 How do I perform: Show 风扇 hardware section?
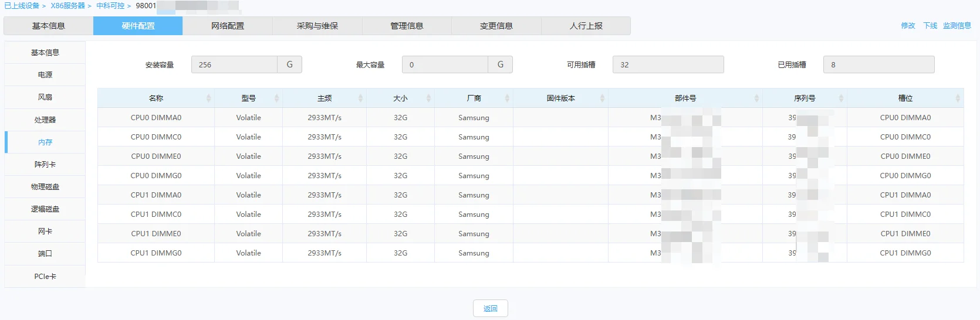pos(45,97)
